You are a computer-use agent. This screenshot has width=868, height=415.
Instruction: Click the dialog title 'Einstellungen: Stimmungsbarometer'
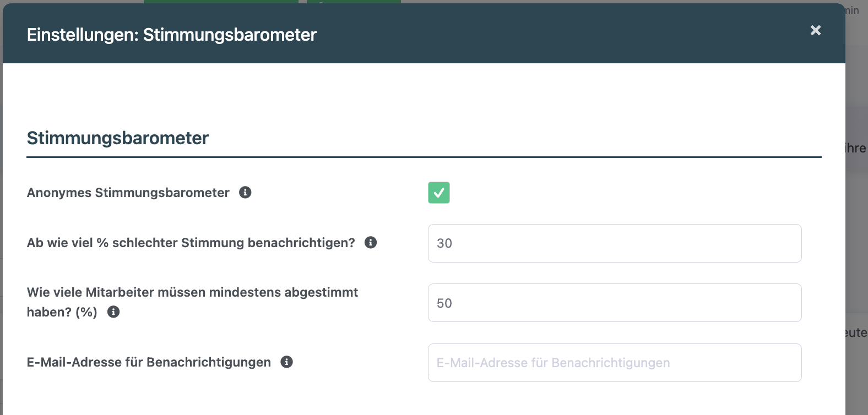tap(172, 35)
